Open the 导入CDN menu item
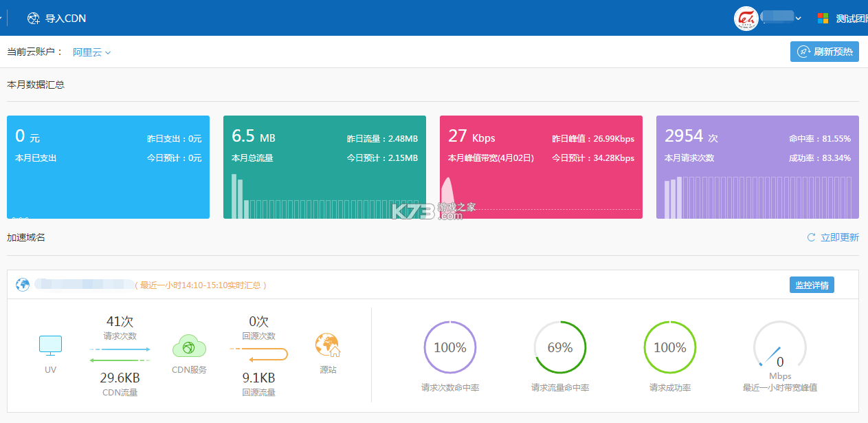This screenshot has height=423, width=868. (x=56, y=19)
